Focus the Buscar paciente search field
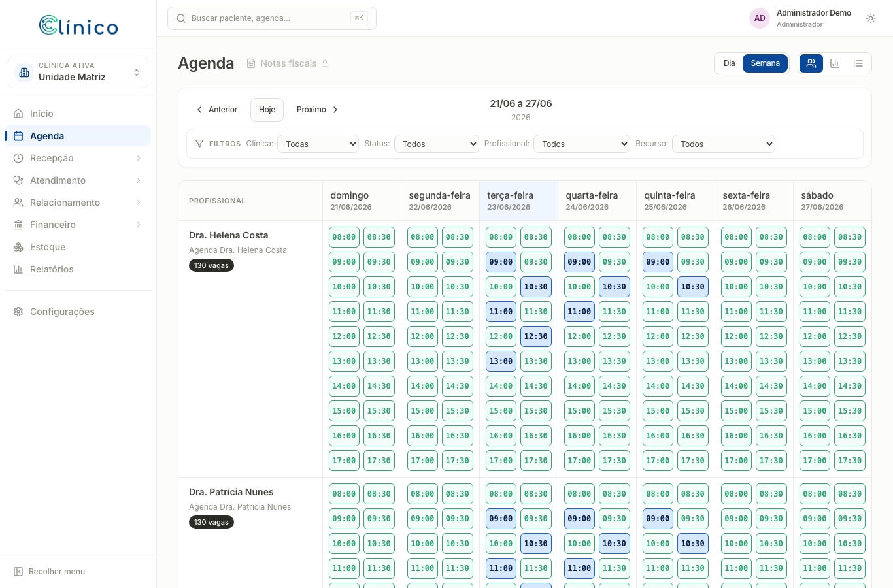 (272, 18)
